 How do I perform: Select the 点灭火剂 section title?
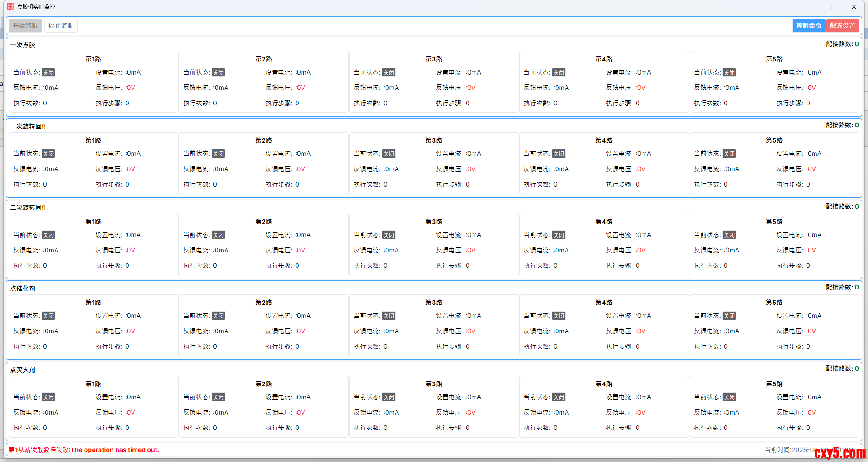tap(23, 370)
